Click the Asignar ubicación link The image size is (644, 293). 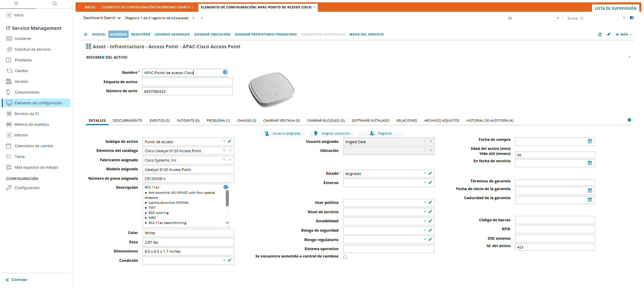(335, 133)
